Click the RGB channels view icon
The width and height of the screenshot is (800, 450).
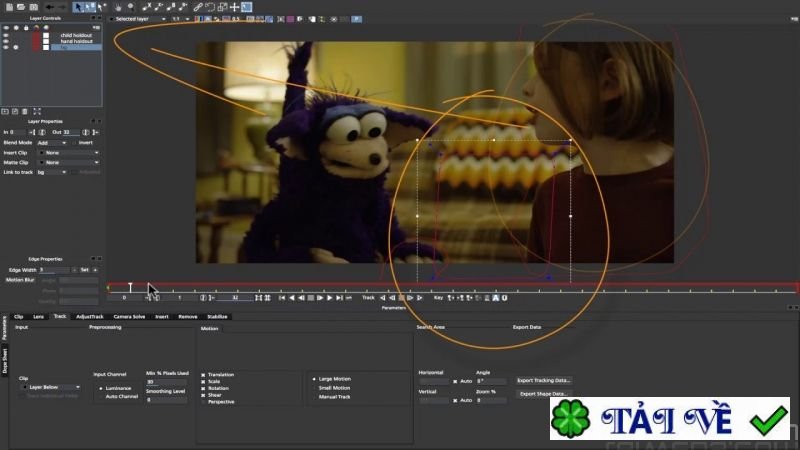tap(198, 19)
